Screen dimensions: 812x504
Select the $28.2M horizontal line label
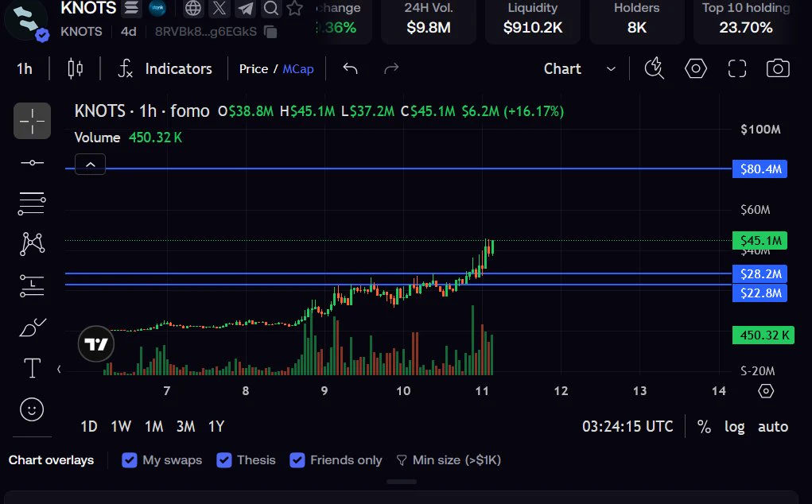click(760, 273)
